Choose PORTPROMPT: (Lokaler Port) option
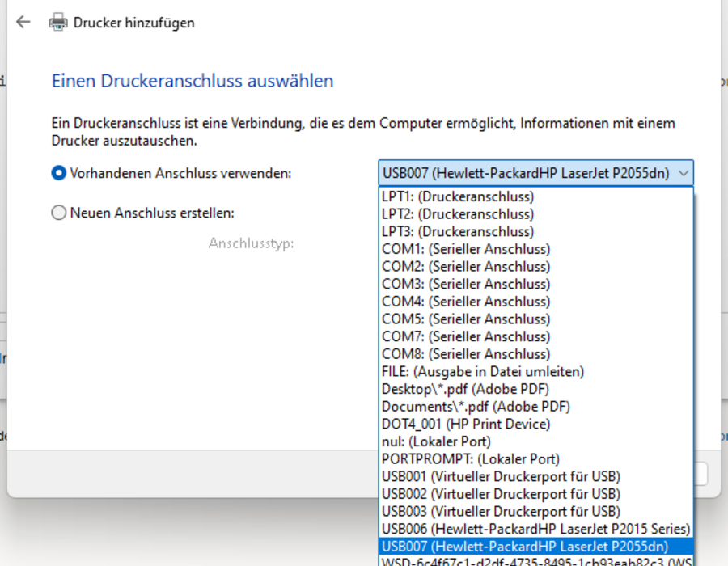 536,458
